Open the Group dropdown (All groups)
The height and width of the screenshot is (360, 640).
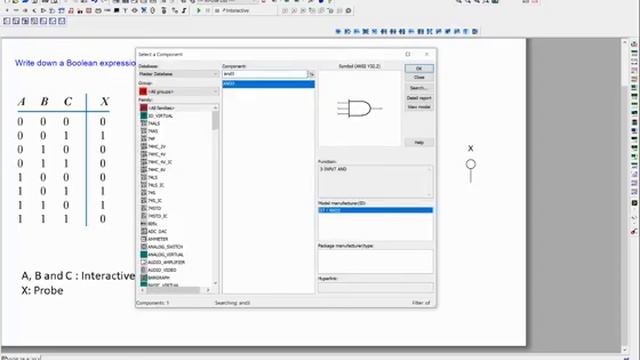pos(178,91)
